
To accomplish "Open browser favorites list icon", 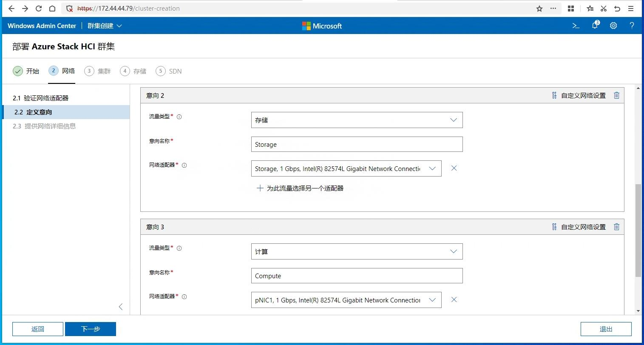I will (590, 9).
